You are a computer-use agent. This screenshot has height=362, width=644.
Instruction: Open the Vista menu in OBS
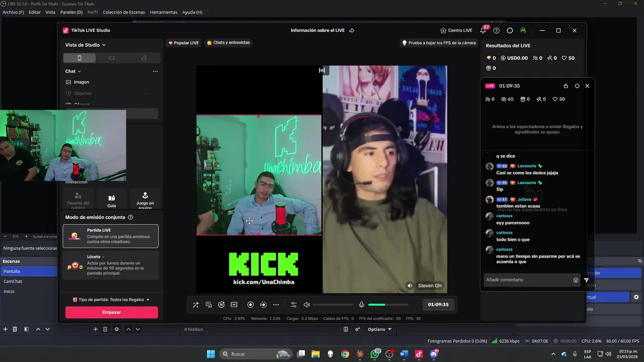pos(50,12)
